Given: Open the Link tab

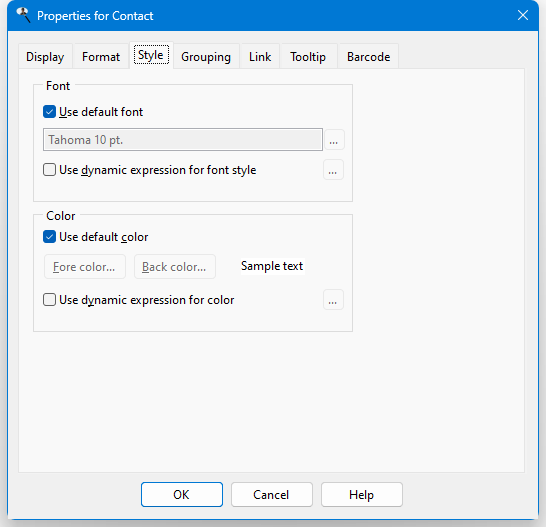Looking at the screenshot, I should [260, 56].
